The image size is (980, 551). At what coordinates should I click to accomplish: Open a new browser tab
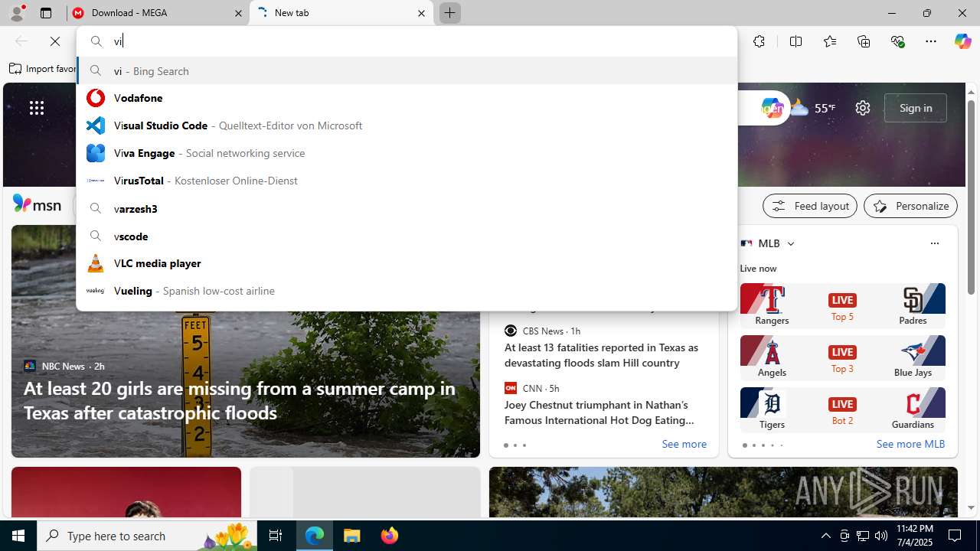coord(450,13)
